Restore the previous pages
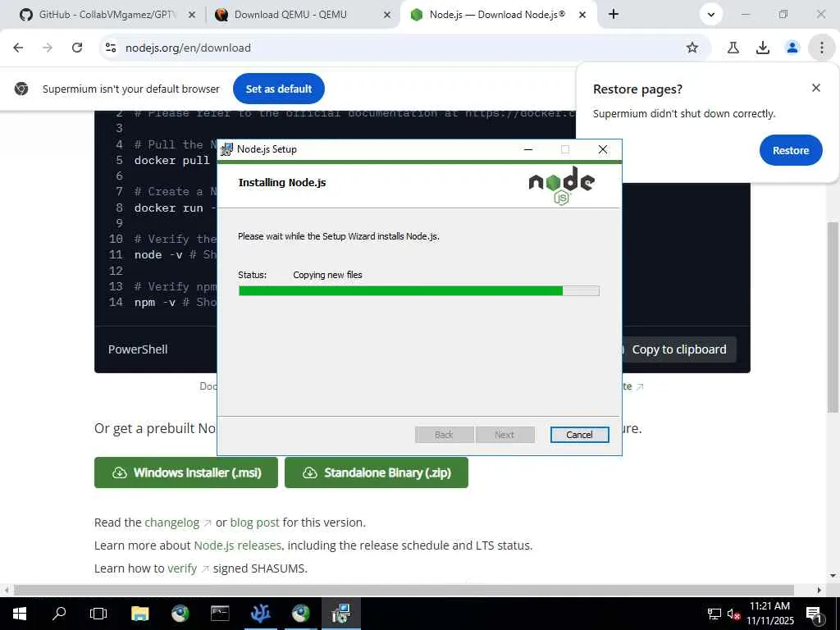Viewport: 840px width, 630px height. 790,151
